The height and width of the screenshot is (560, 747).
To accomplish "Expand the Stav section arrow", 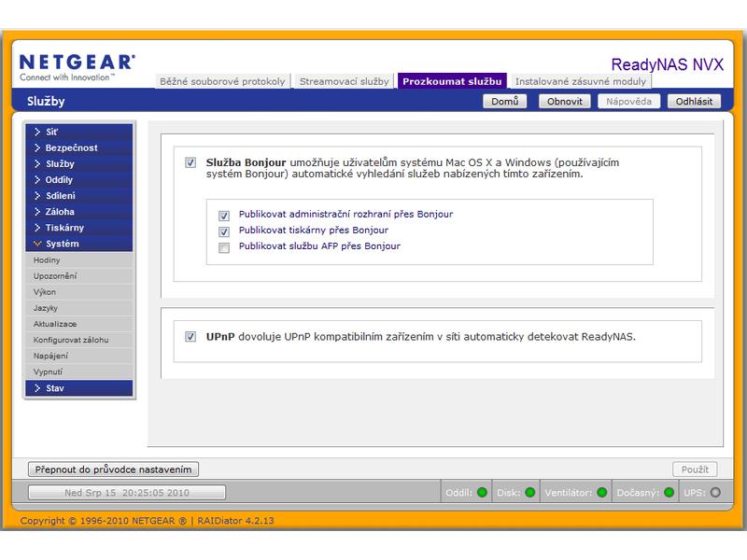I will 37,388.
